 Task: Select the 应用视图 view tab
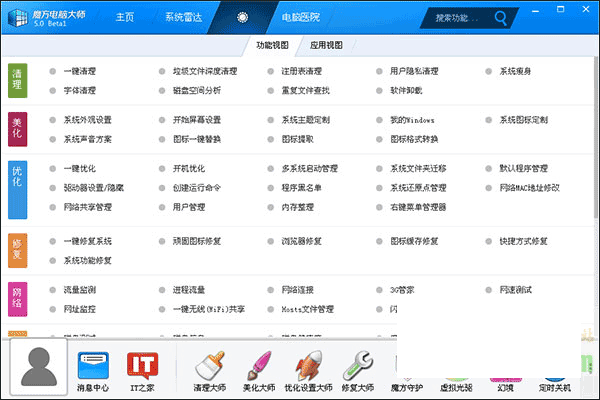[x=326, y=45]
